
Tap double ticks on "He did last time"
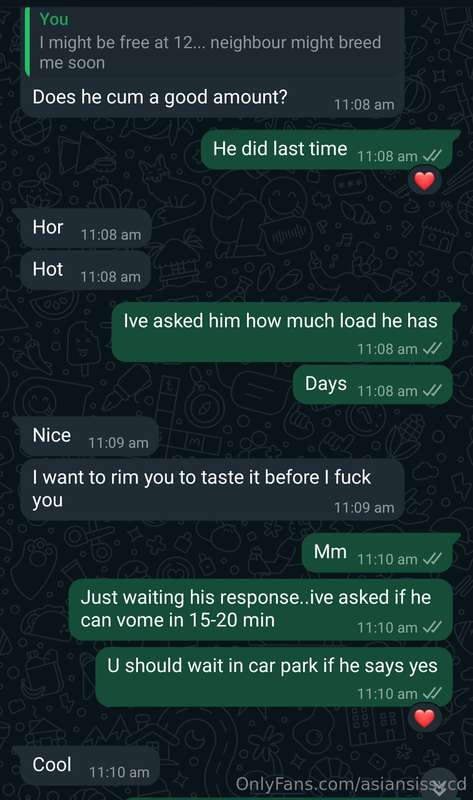click(x=433, y=156)
